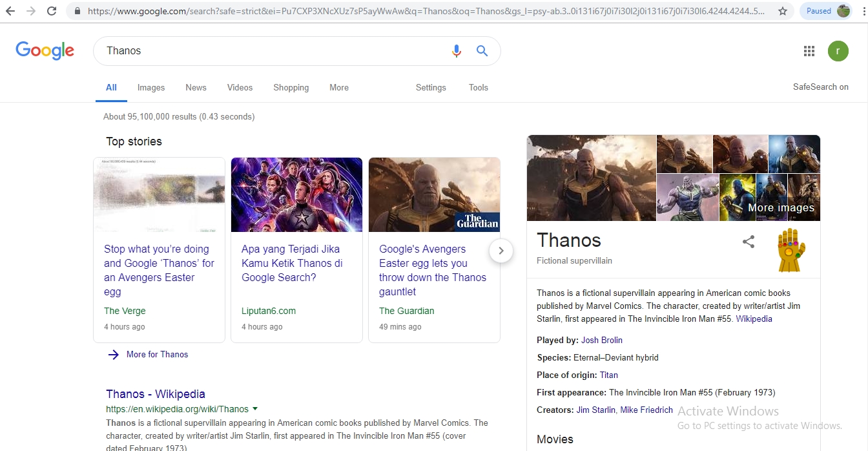
Task: Open the Jim Starlin creator link
Action: (x=595, y=410)
